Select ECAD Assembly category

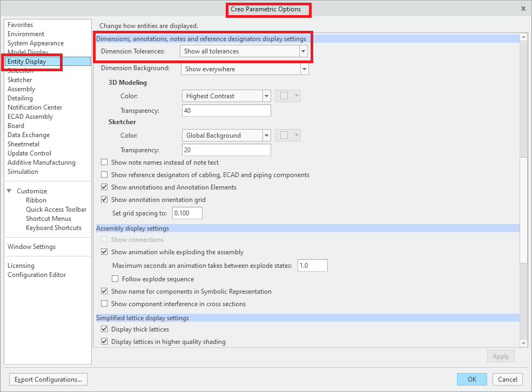click(30, 116)
